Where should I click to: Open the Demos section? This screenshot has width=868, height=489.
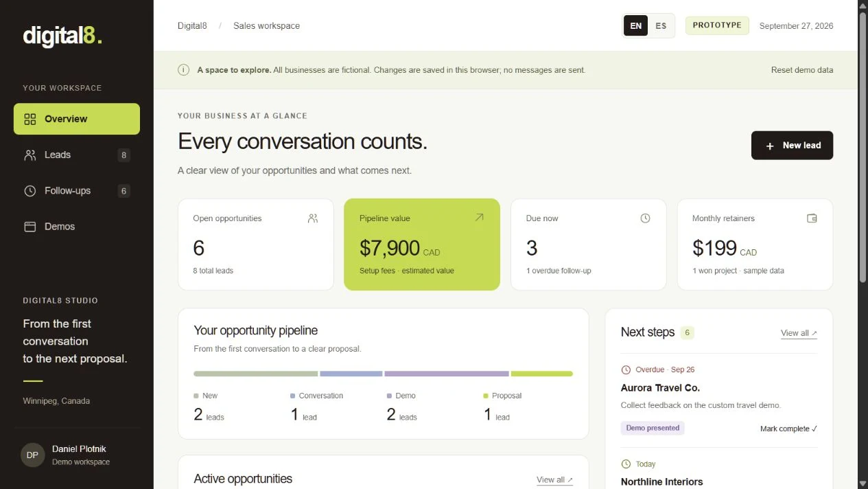click(77, 227)
